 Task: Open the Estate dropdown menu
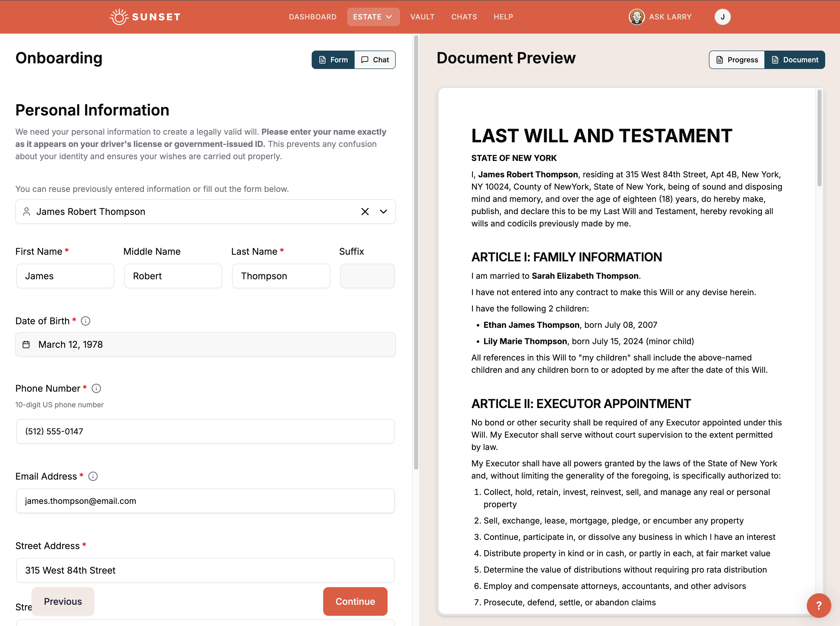pos(373,17)
